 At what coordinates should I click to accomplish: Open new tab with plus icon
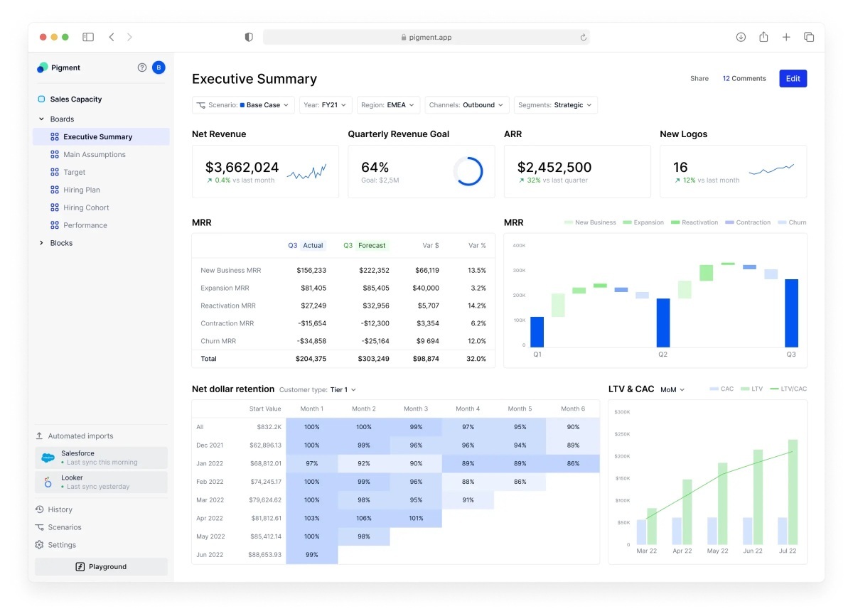click(786, 37)
